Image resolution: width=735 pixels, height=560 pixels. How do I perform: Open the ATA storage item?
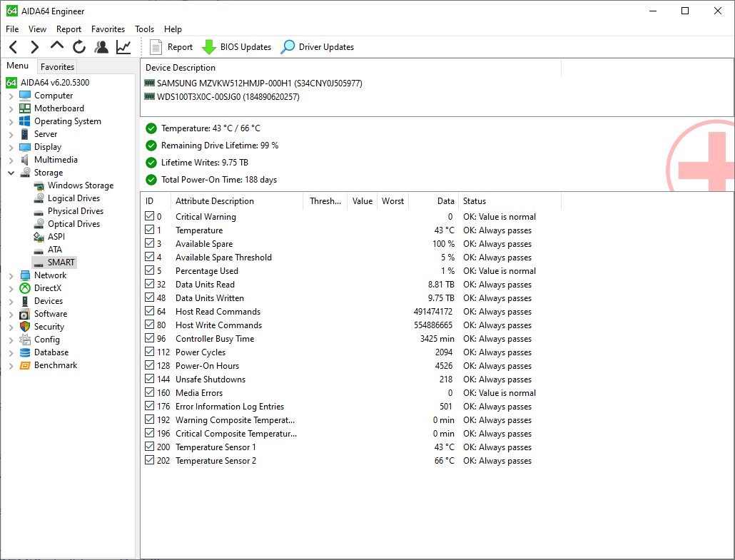pyautogui.click(x=48, y=250)
